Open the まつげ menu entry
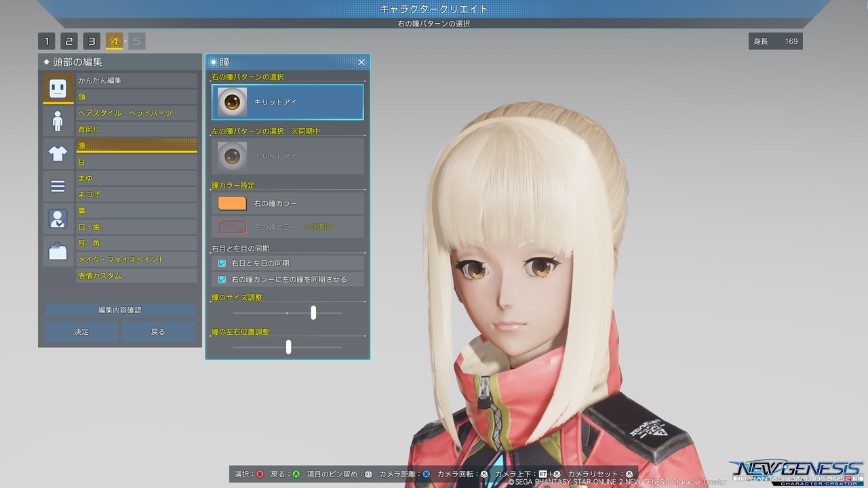 click(x=137, y=195)
